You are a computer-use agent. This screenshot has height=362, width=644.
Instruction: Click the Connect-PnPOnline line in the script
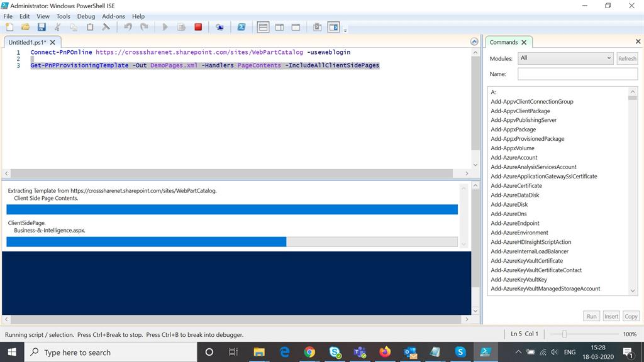click(x=190, y=52)
